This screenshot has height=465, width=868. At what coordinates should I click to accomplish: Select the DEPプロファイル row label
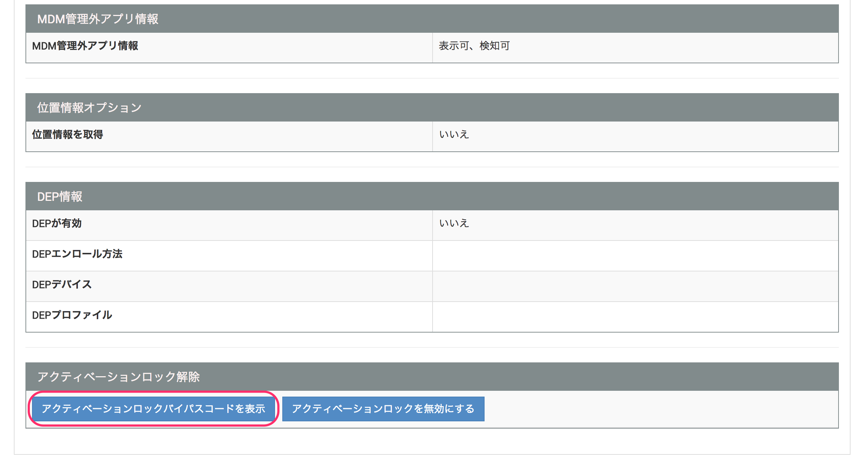tap(72, 315)
